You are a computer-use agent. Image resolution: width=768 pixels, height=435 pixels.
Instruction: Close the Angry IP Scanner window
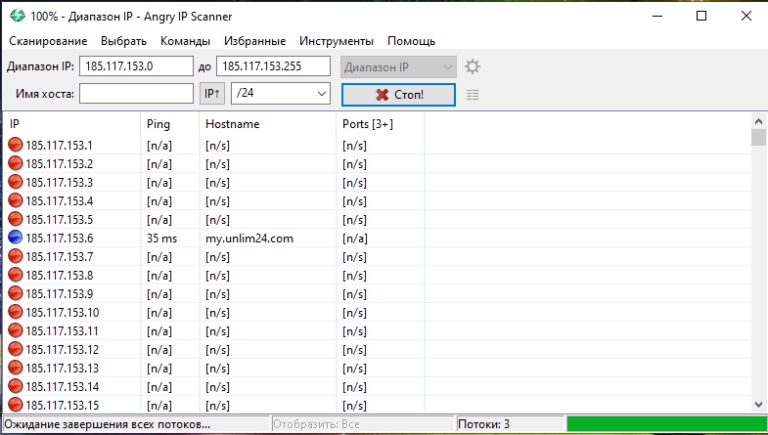coord(746,16)
